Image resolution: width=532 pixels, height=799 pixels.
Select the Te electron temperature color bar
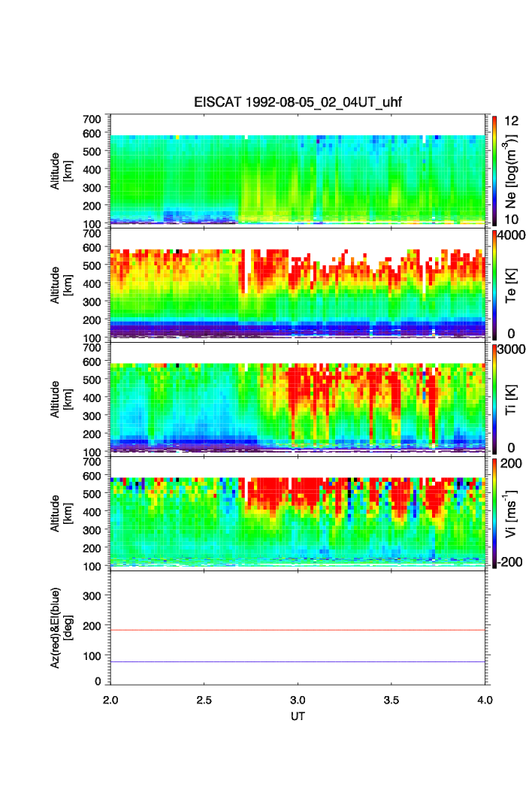coord(494,284)
